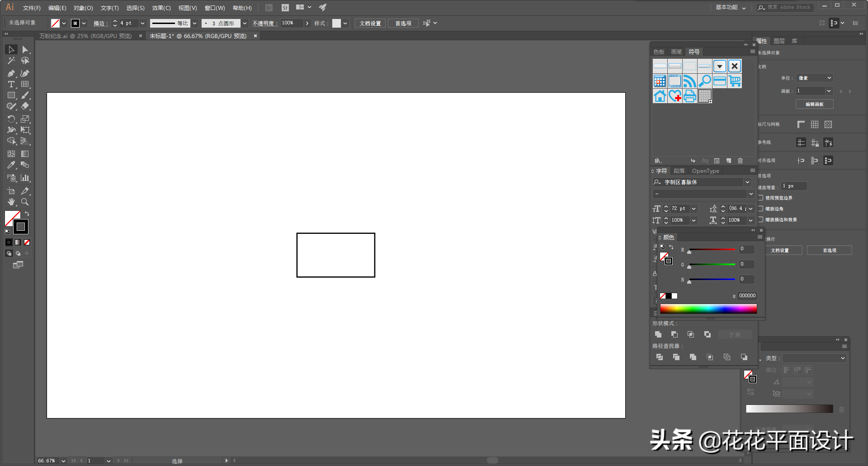Open the 窗口(W) menu
This screenshot has width=868, height=466.
tap(215, 8)
